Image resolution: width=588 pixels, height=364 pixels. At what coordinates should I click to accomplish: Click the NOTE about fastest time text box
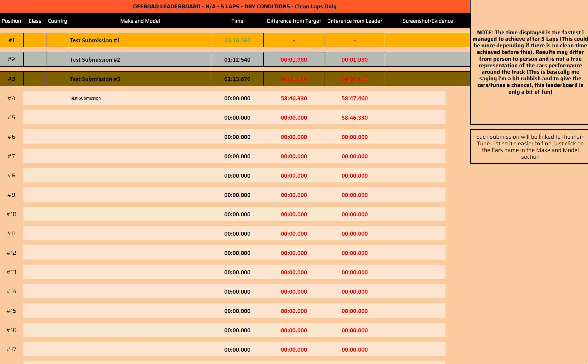530,62
